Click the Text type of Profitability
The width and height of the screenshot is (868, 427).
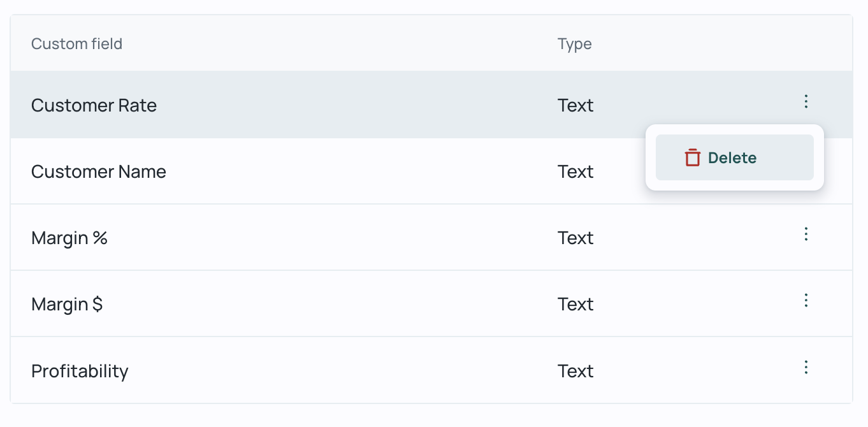tap(575, 371)
